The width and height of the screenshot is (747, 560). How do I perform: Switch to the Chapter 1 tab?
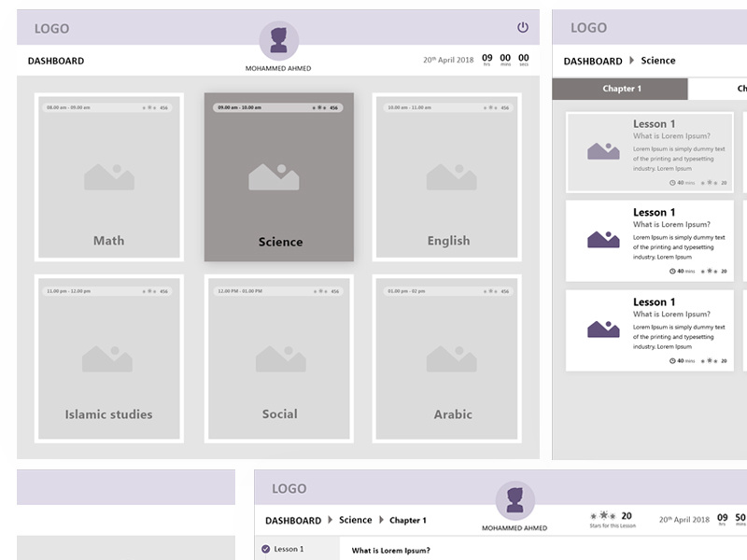[x=621, y=86]
